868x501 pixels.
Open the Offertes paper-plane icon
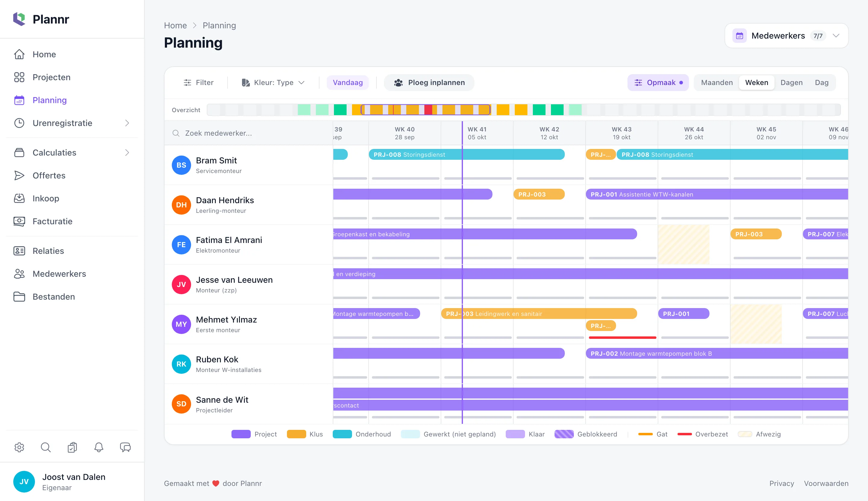[19, 175]
